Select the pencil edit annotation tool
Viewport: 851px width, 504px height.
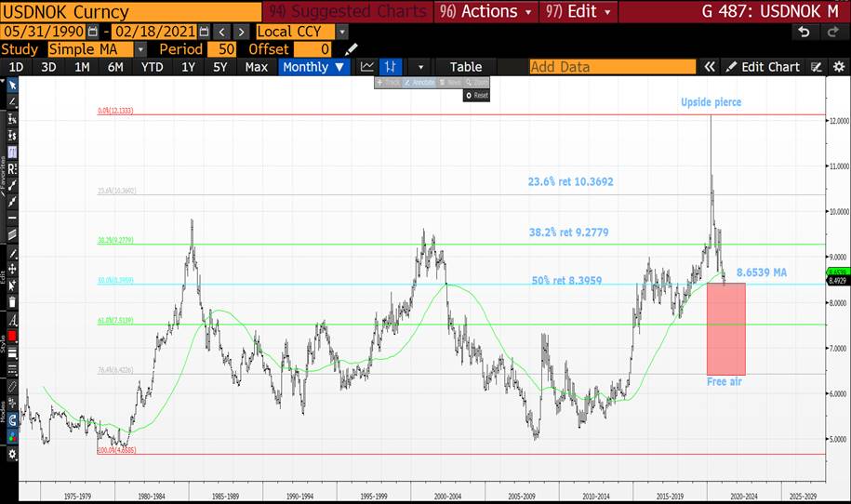[12, 253]
